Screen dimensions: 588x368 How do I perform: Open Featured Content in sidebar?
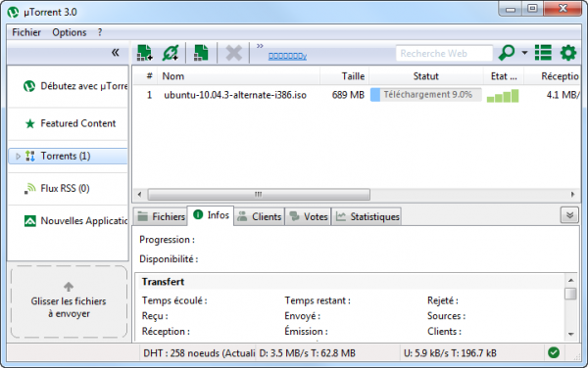pyautogui.click(x=68, y=123)
